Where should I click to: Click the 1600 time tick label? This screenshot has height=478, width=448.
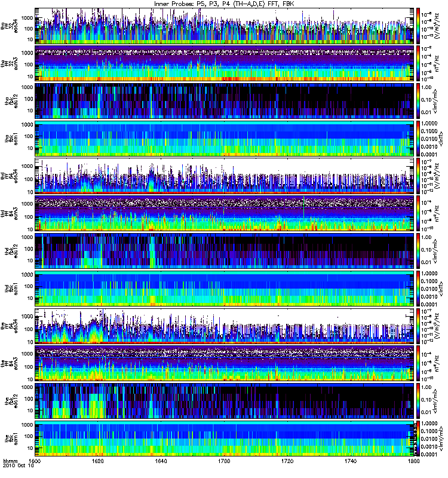tap(35, 461)
